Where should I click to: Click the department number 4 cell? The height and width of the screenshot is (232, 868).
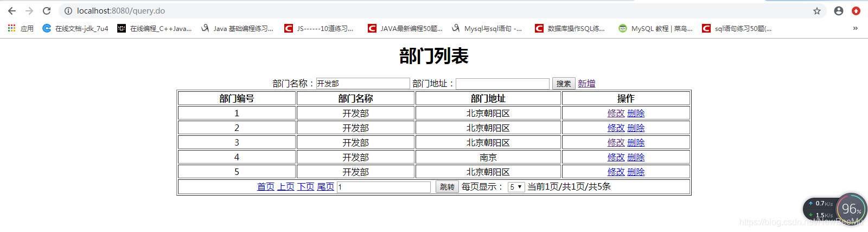[237, 157]
